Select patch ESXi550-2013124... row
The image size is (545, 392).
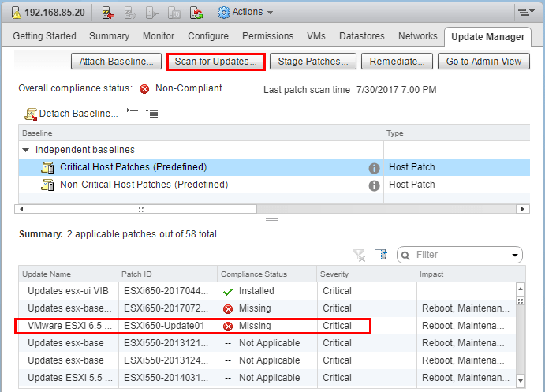(x=267, y=360)
